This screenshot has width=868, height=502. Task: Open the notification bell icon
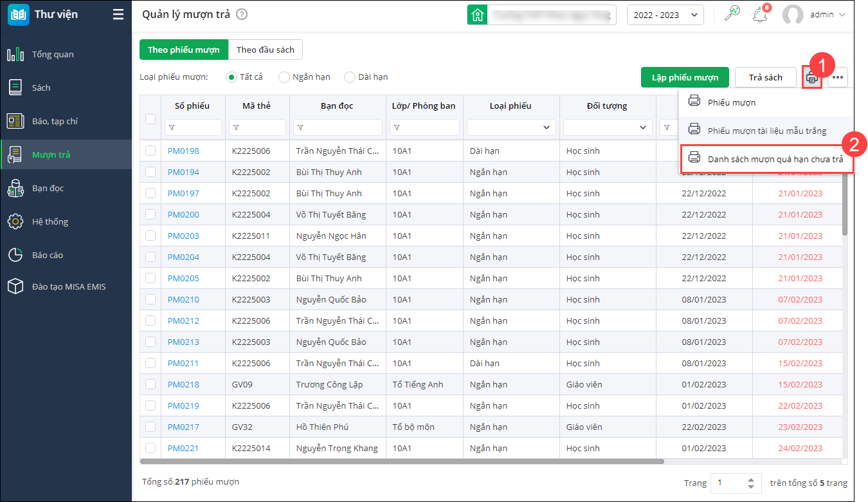point(759,15)
